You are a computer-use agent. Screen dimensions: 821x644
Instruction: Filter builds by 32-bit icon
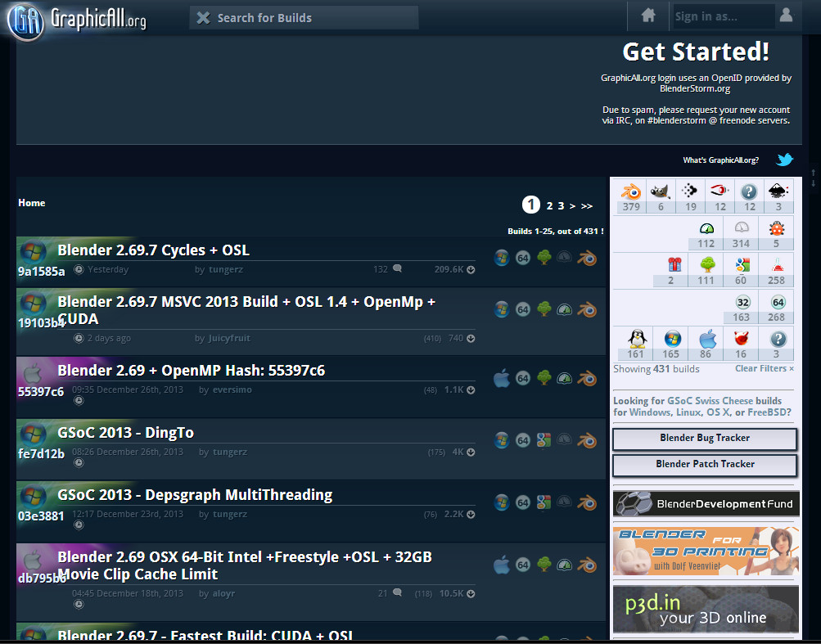pos(742,302)
